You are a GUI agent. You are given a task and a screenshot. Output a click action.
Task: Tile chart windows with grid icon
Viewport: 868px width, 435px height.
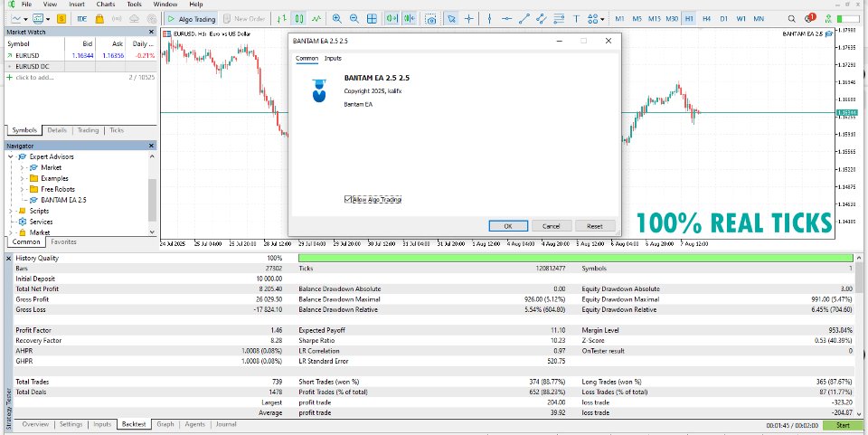[372, 19]
